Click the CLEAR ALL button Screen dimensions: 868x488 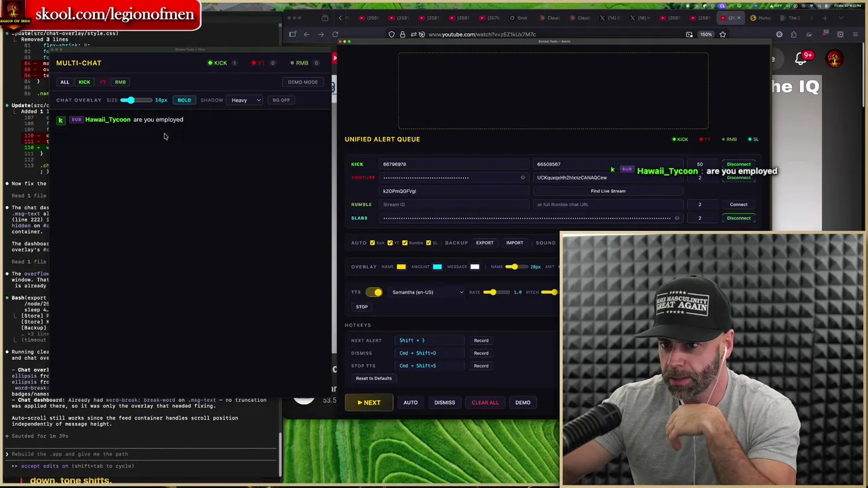[x=485, y=403]
